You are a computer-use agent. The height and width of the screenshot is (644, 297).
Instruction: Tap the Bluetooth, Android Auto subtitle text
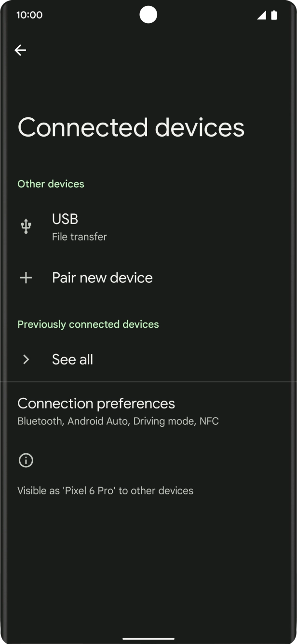[117, 421]
